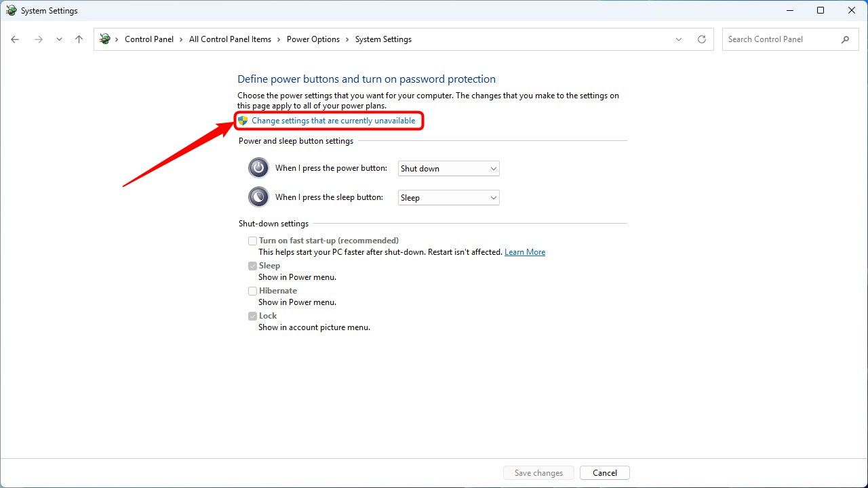Screen dimensions: 868x488
Task: Click the Forward navigation arrow
Action: (39, 39)
